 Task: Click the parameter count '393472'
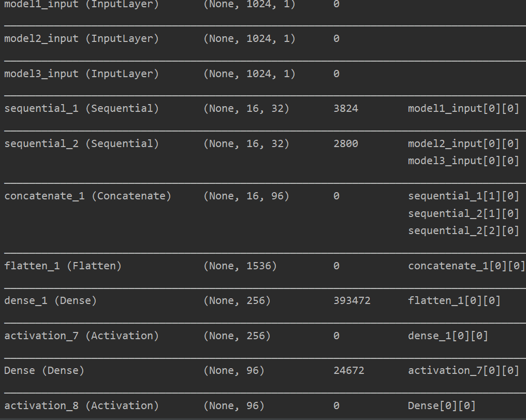tap(352, 300)
